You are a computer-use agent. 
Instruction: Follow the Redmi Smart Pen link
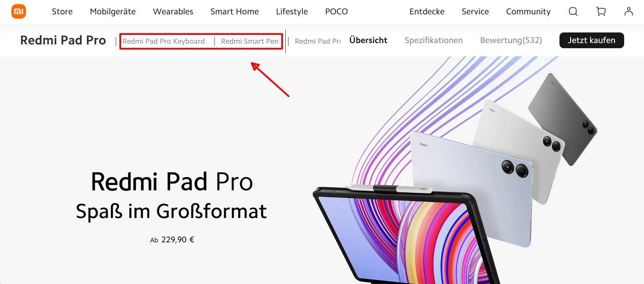[x=250, y=41]
